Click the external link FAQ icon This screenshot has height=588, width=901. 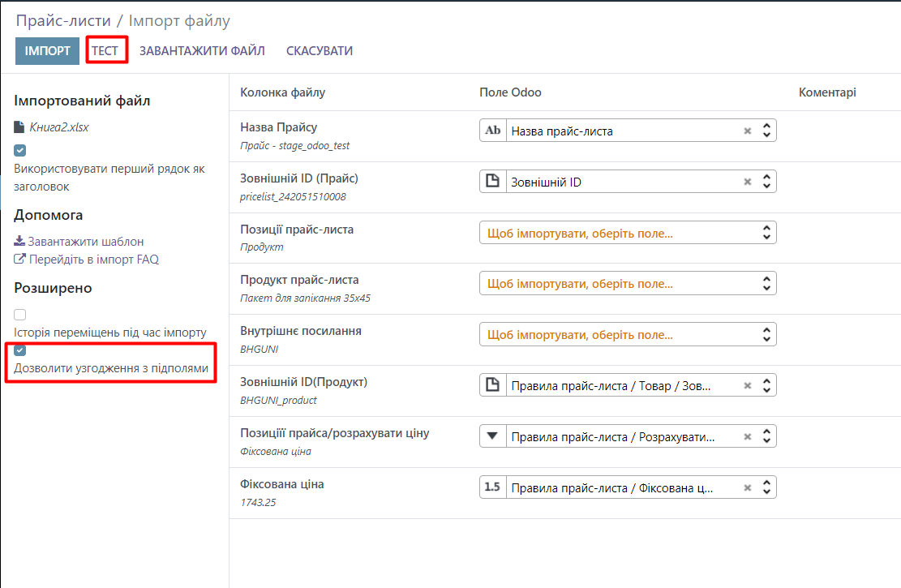tap(19, 260)
